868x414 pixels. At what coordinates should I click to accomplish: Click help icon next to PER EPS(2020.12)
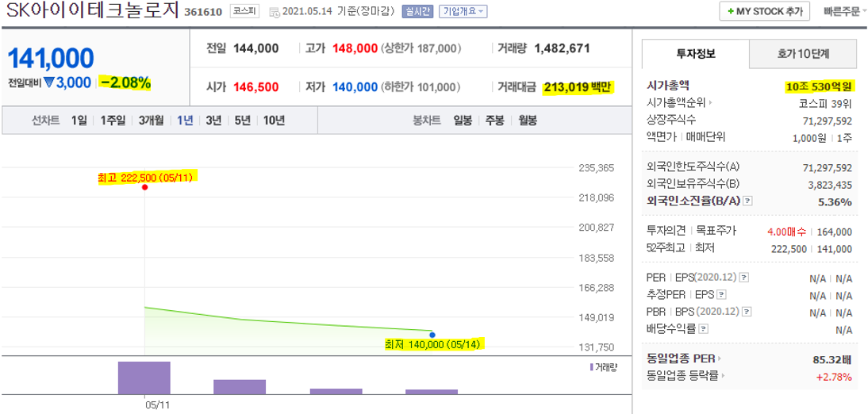click(x=744, y=278)
